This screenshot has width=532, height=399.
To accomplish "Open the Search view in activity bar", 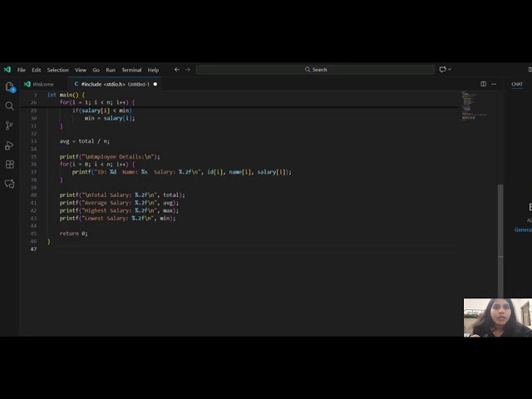I will click(x=9, y=106).
